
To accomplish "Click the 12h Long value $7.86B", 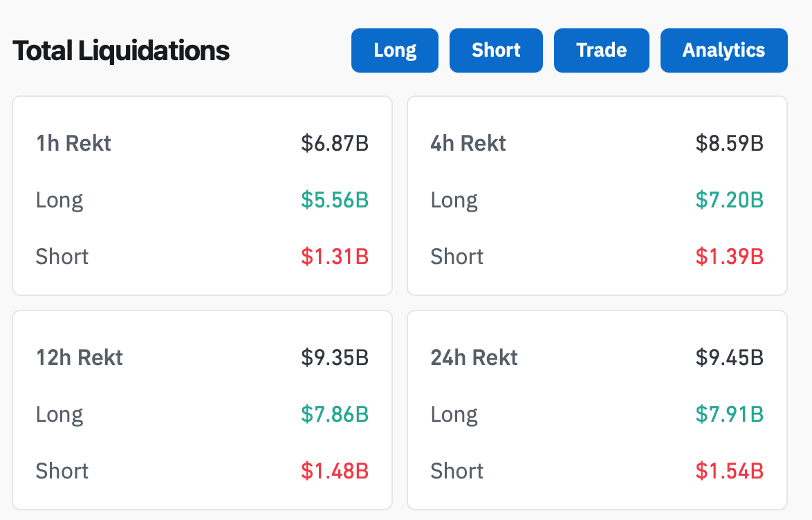I will [335, 414].
